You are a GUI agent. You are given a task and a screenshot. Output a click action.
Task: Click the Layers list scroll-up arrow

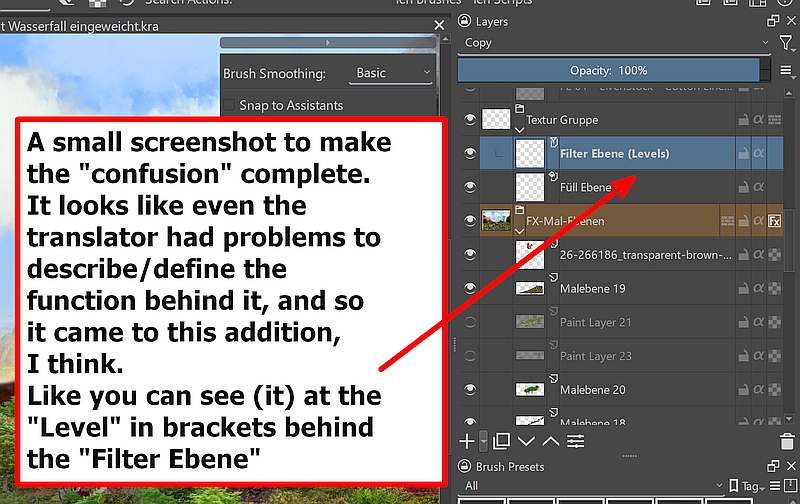pos(789,93)
